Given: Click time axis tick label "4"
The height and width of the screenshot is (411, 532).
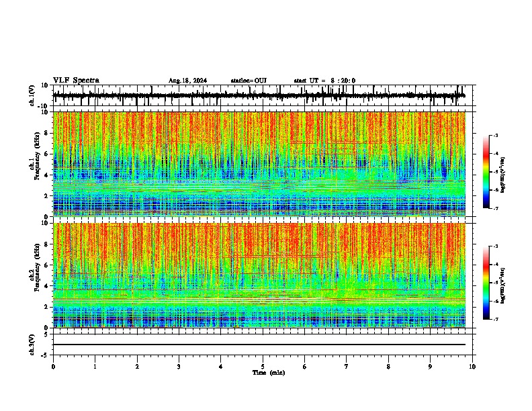Looking at the screenshot, I should 221,367.
